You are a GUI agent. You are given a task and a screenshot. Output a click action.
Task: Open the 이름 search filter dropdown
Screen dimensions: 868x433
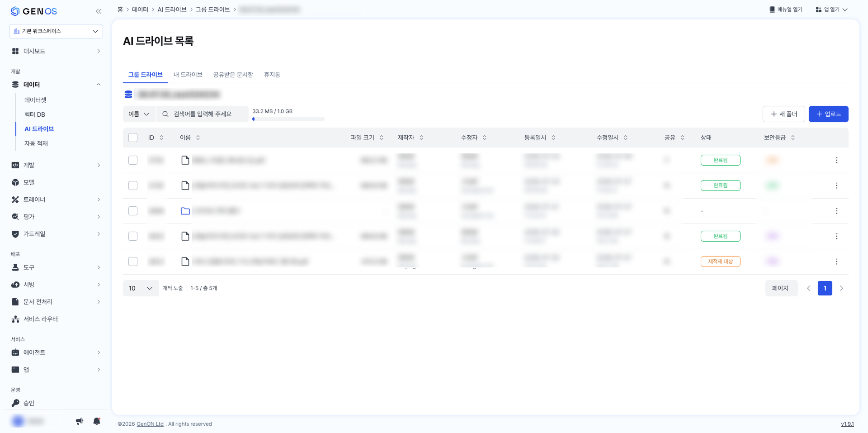[x=139, y=114]
